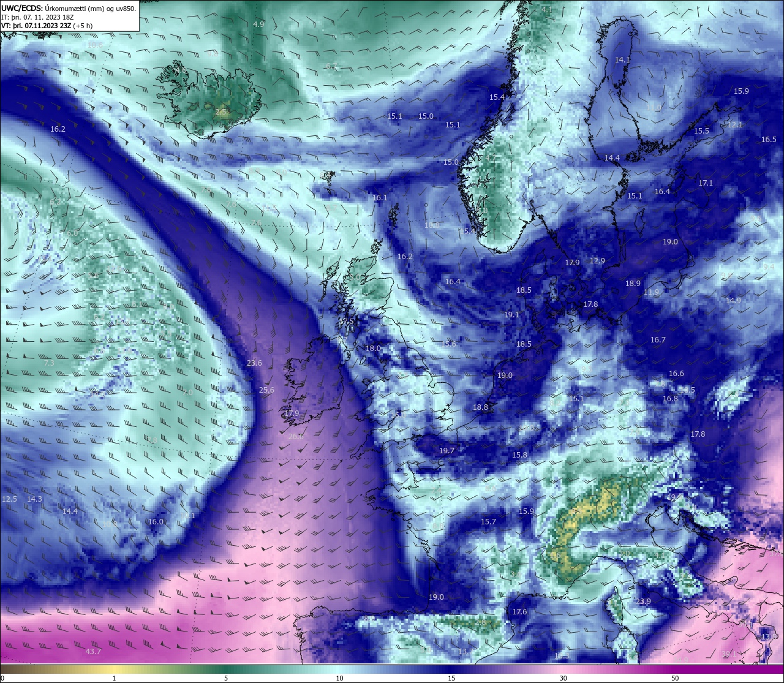This screenshot has height=683, width=784.
Task: Click the 18.8 value label
Action: (x=480, y=407)
